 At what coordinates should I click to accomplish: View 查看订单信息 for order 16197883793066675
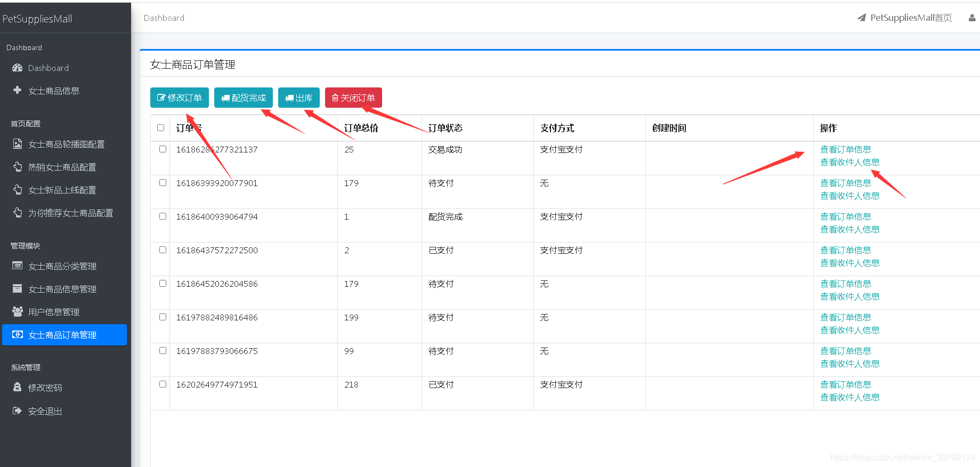click(x=846, y=351)
